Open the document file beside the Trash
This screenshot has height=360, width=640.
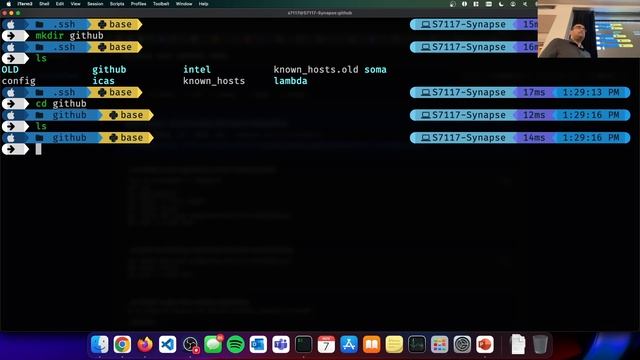pos(518,344)
